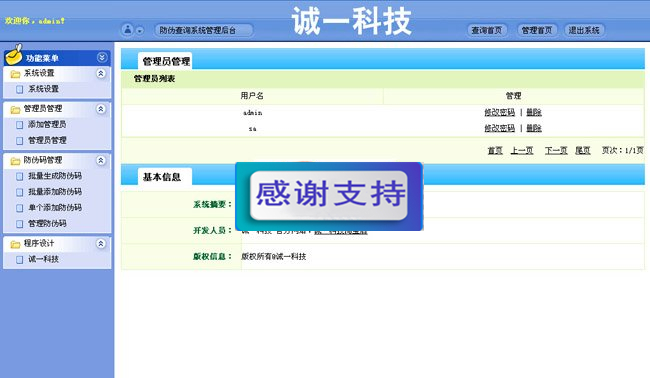The image size is (650, 378).
Task: Click the 系统设置 folder icon
Action: tap(15, 74)
